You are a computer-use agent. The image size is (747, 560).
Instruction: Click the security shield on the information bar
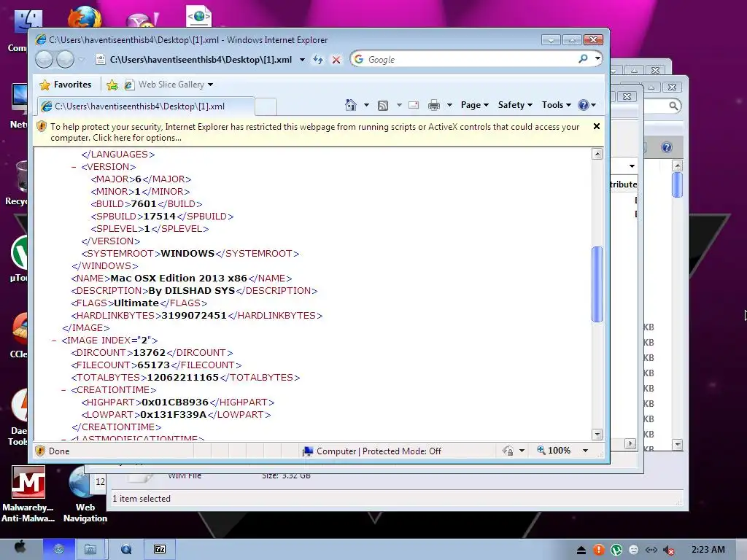42,127
